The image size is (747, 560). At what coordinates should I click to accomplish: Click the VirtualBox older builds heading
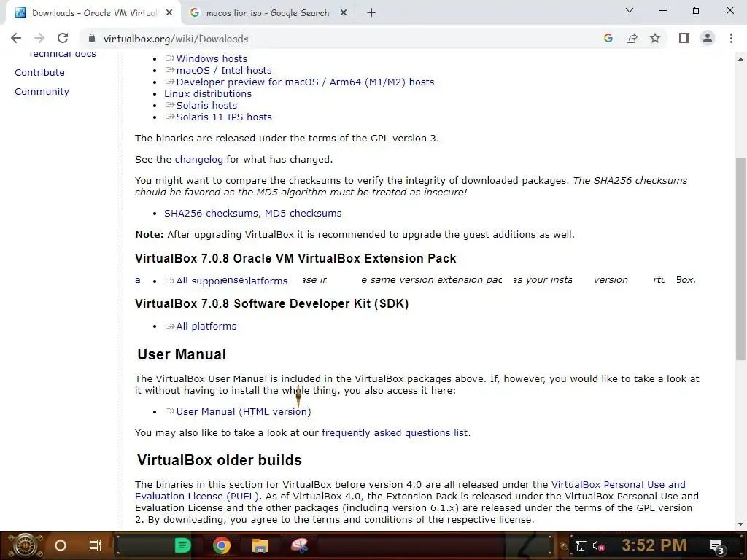(219, 461)
